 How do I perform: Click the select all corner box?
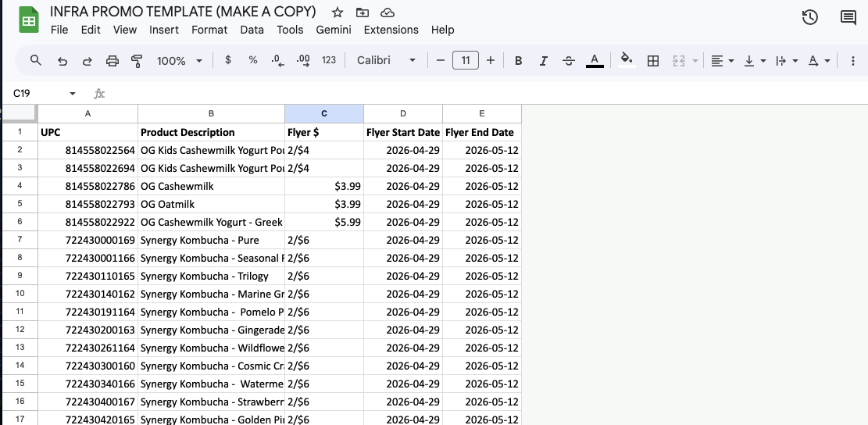point(20,113)
